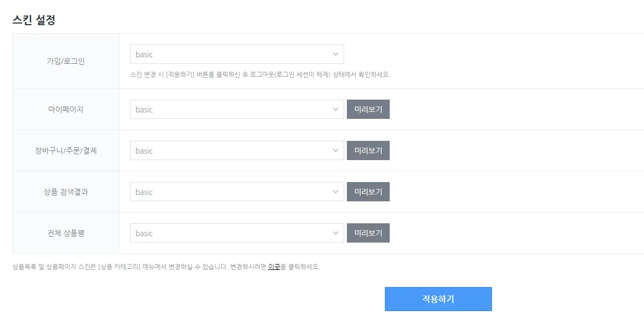
Task: Click the blue 적용하기 button
Action: [x=438, y=299]
